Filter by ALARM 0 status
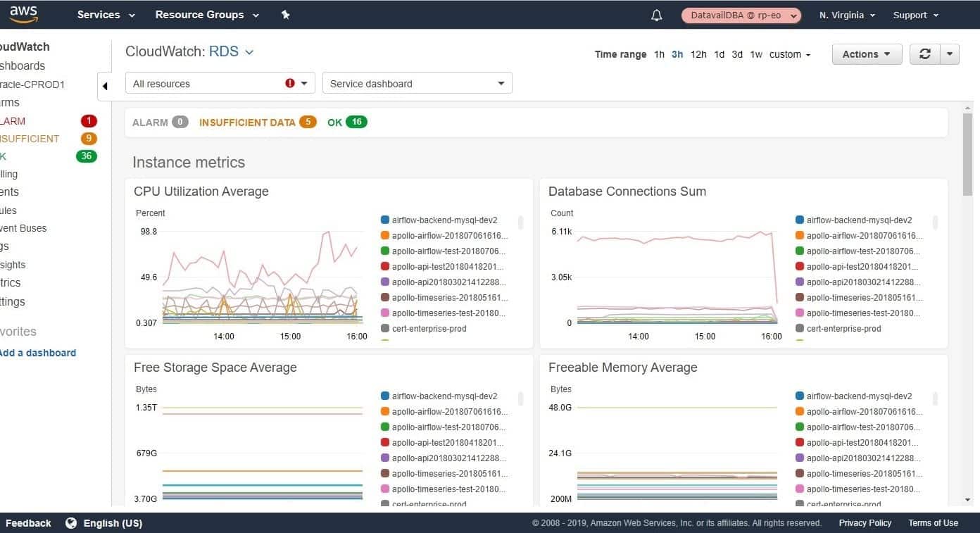Viewport: 980px width, 533px height. 161,122
